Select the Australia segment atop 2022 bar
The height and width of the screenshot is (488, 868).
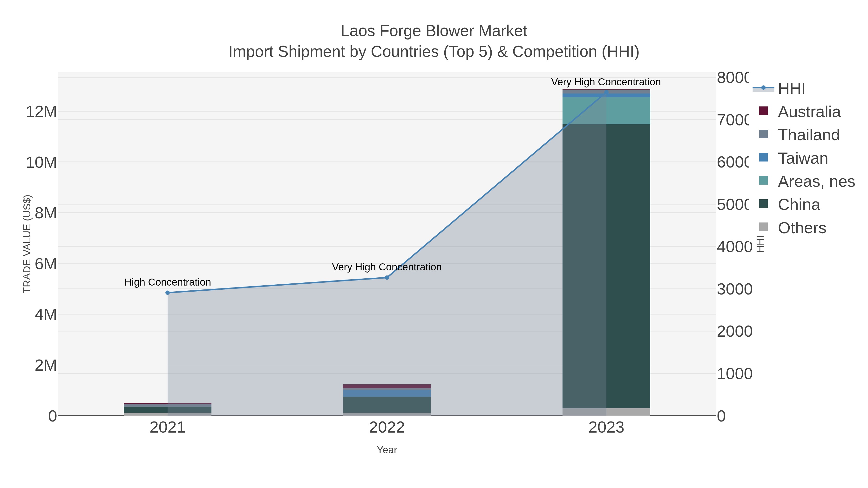tap(387, 386)
